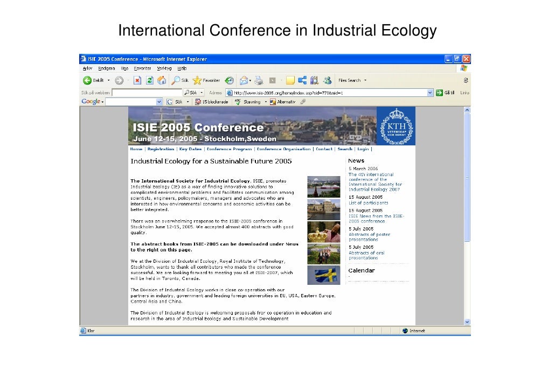This screenshot has height=392, width=555.
Task: Open the List of participants news link
Action: [x=369, y=203]
